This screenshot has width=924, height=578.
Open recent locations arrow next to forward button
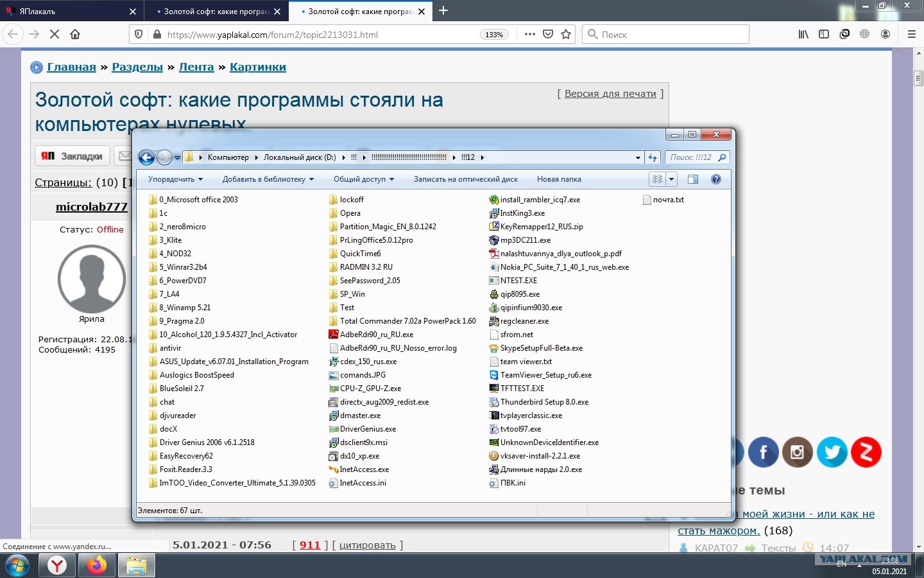[x=178, y=157]
